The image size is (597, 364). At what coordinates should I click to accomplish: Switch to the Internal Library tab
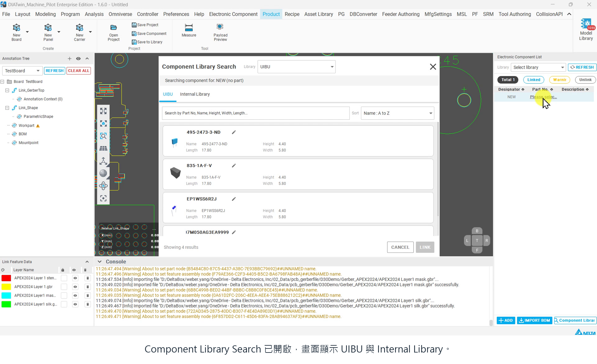(x=195, y=94)
